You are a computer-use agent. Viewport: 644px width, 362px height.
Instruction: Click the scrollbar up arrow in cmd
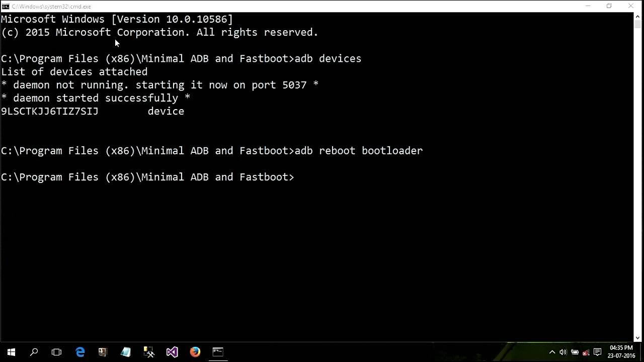pyautogui.click(x=638, y=16)
